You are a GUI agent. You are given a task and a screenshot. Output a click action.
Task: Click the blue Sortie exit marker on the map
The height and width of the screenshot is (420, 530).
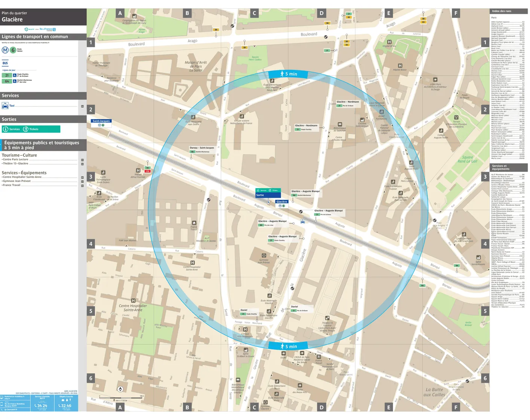tap(268, 195)
